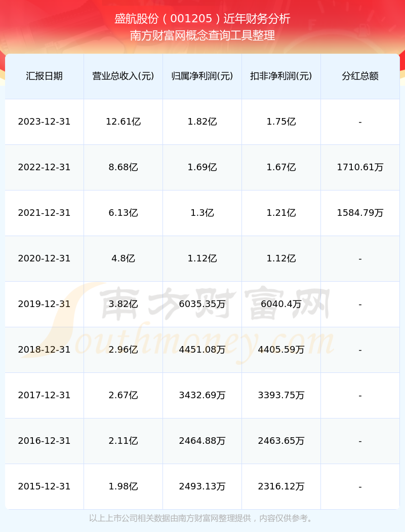Select the revenue value 4.8亿
Image resolution: width=405 pixels, height=532 pixels.
[124, 258]
